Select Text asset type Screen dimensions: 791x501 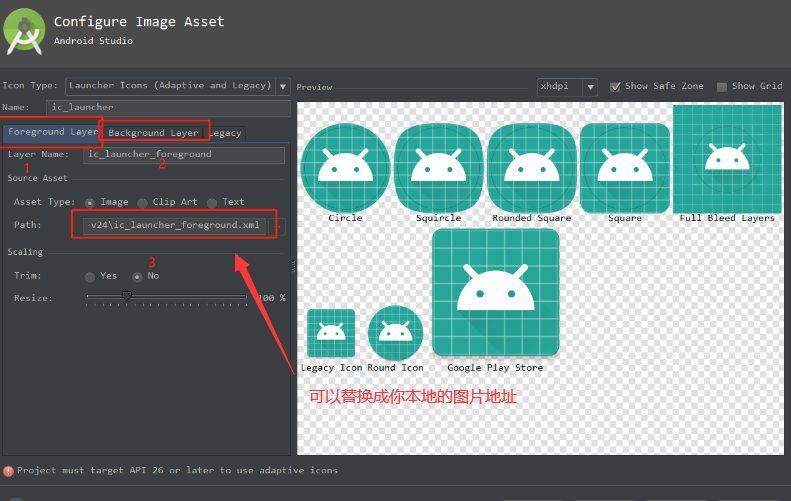coord(212,203)
